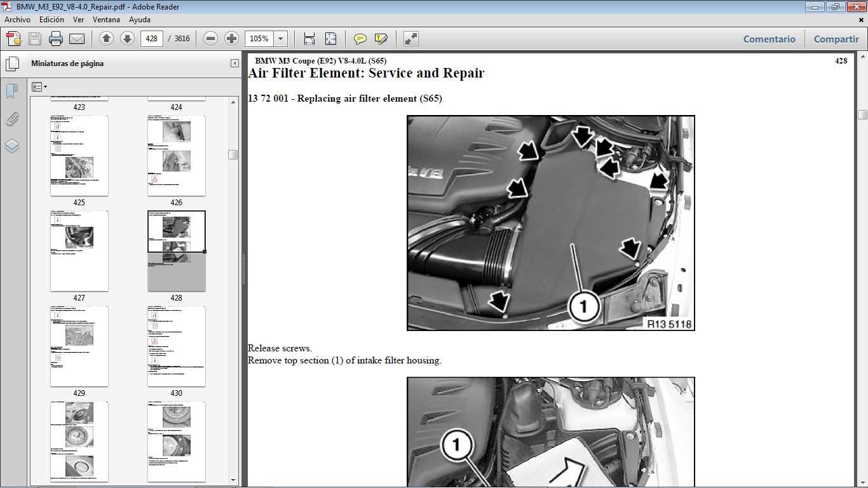Open the Ver menu
Screen dimensions: 868x488
click(x=78, y=20)
